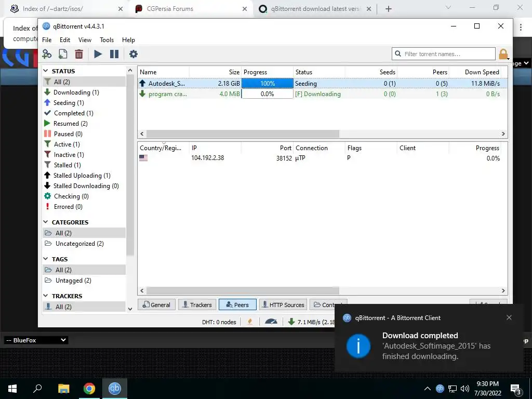Viewport: 532px width, 399px height.
Task: Open File Explorer from the taskbar
Action: point(63,389)
